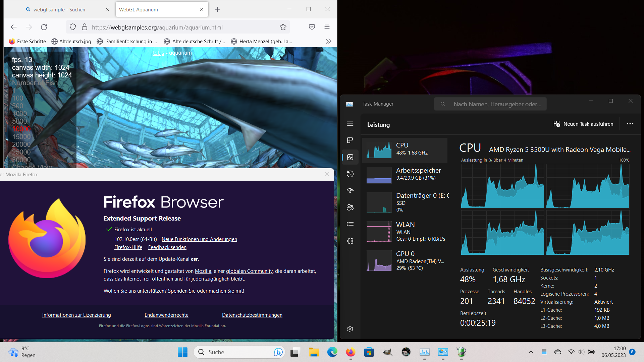Open Informationen zur Lizenzierung link
Screen dimensions: 644x362
click(76, 315)
